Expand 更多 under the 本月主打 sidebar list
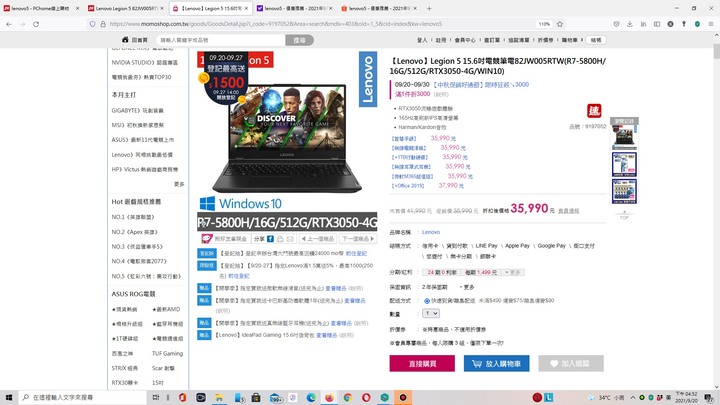 pyautogui.click(x=179, y=184)
